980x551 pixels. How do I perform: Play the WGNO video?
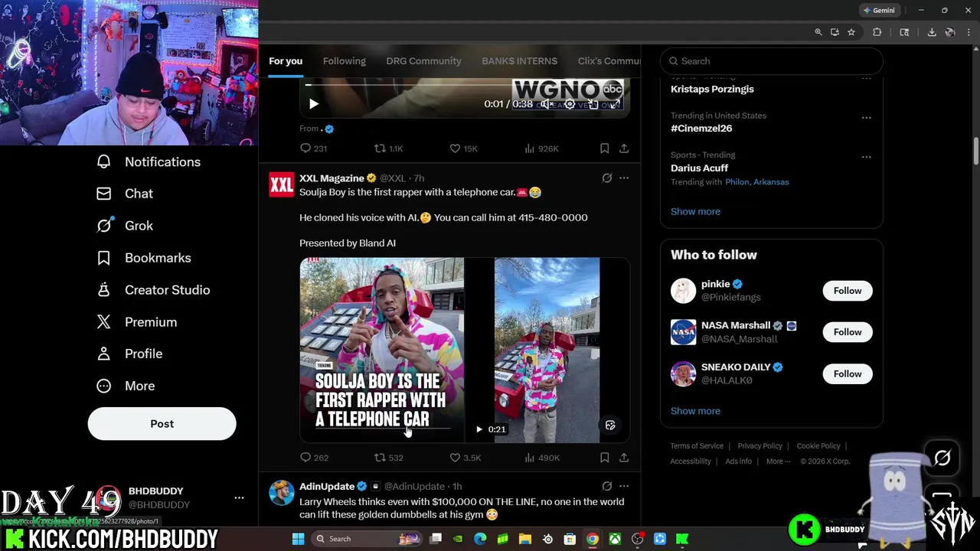point(313,104)
